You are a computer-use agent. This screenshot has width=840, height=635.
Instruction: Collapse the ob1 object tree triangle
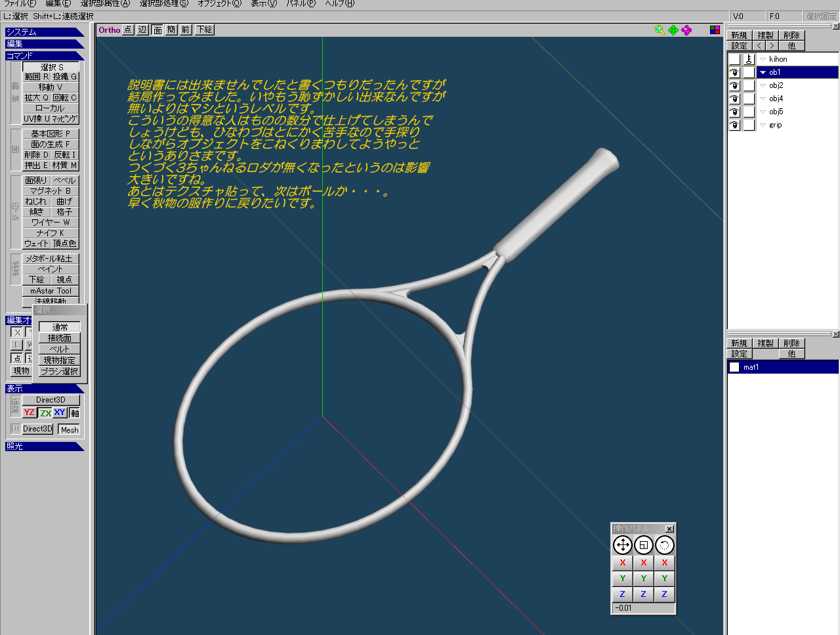tap(763, 72)
